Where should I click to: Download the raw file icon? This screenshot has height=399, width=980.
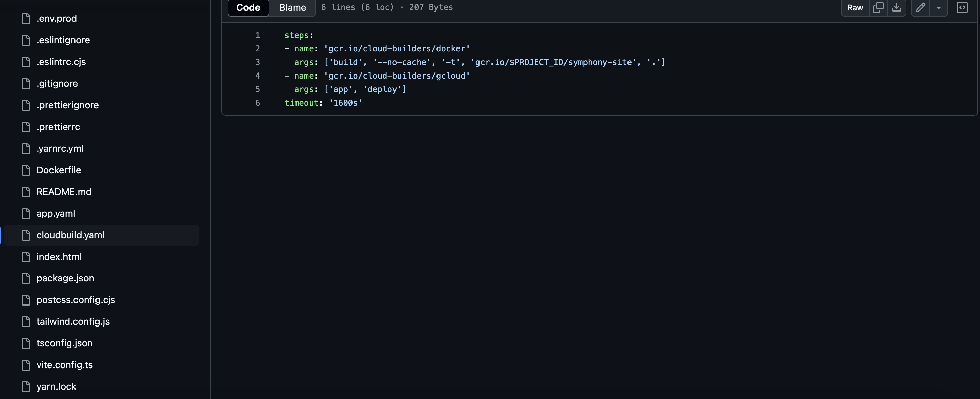tap(897, 7)
